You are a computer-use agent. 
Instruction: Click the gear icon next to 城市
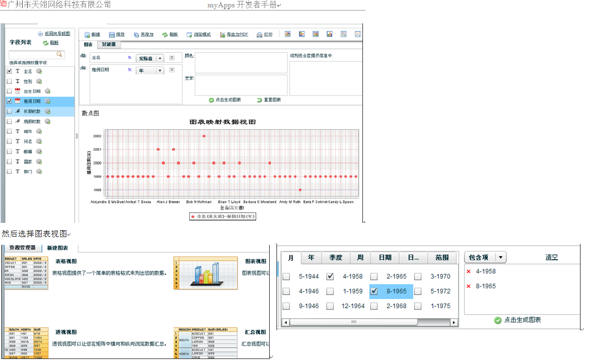click(39, 132)
